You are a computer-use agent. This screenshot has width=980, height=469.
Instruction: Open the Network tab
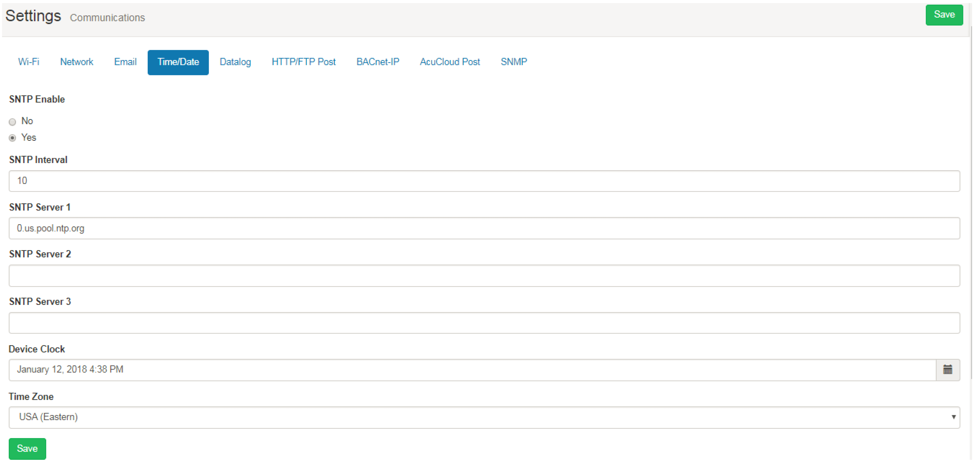(77, 62)
